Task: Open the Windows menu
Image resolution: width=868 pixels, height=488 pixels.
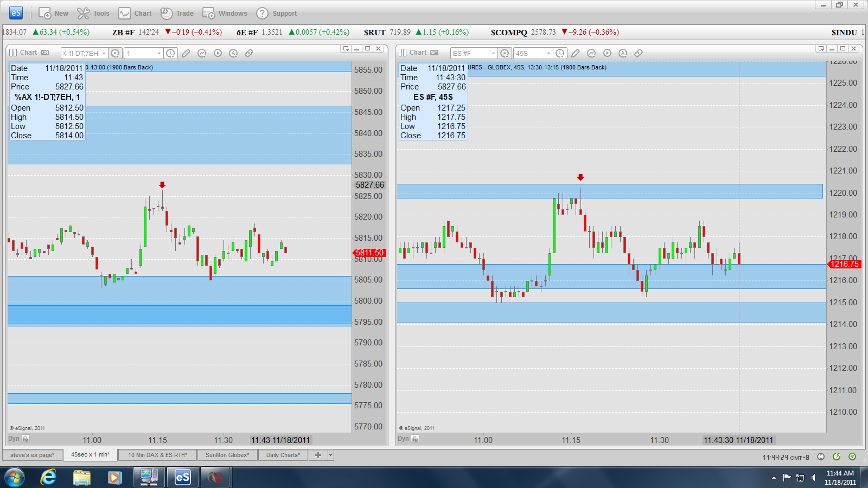Action: tap(225, 14)
